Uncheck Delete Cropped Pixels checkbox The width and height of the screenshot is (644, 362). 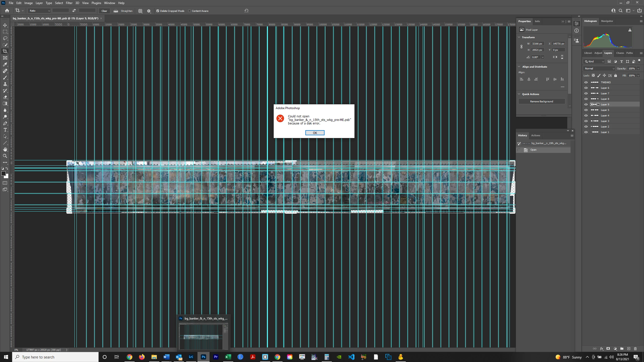[x=158, y=11]
